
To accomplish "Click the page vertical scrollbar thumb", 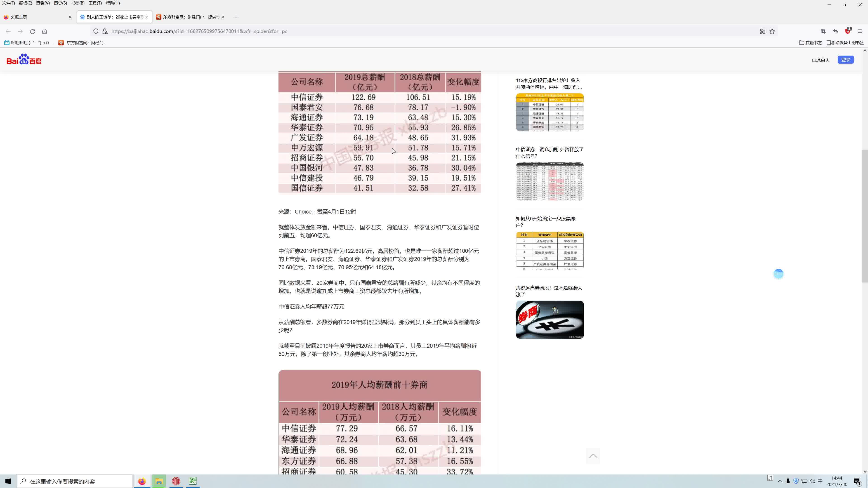I will 865,216.
